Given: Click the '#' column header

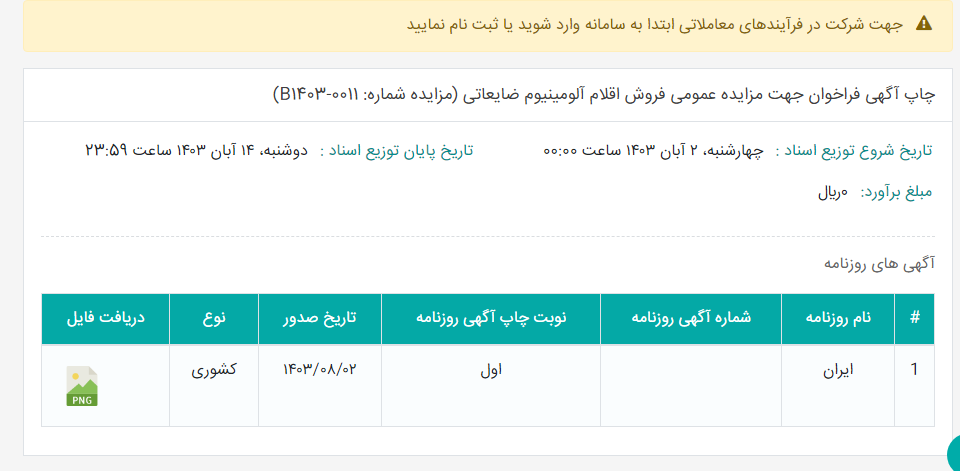Looking at the screenshot, I should point(915,318).
